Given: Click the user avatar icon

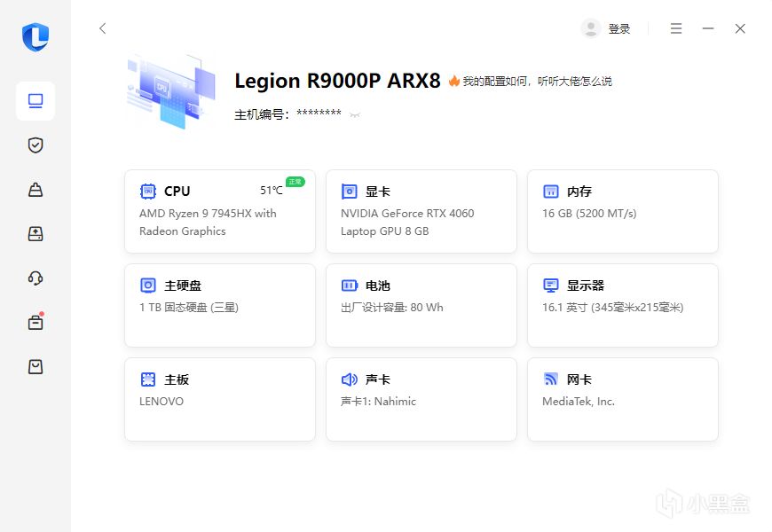Looking at the screenshot, I should (591, 28).
